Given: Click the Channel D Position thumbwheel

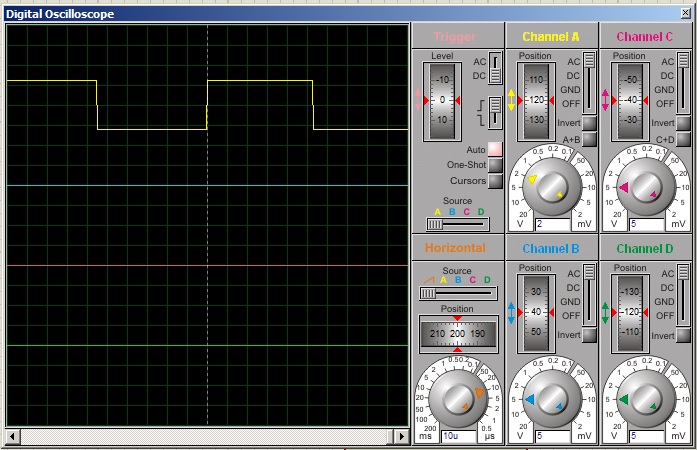Looking at the screenshot, I should click(630, 313).
